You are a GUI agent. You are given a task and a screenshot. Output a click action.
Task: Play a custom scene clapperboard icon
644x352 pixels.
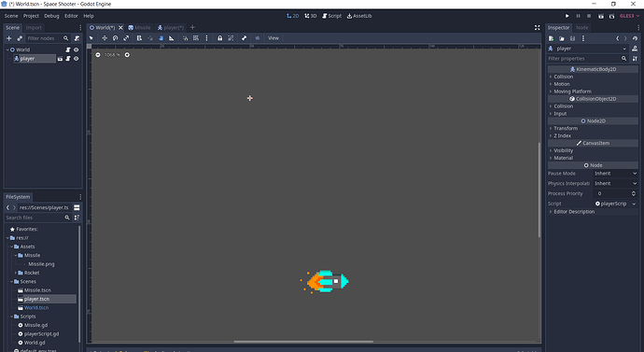611,16
